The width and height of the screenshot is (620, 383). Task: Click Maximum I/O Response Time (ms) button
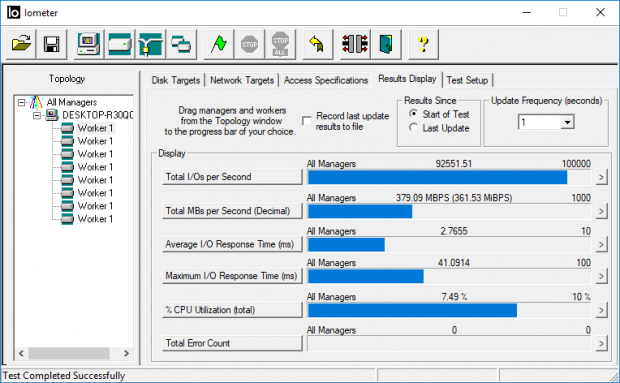tap(232, 276)
